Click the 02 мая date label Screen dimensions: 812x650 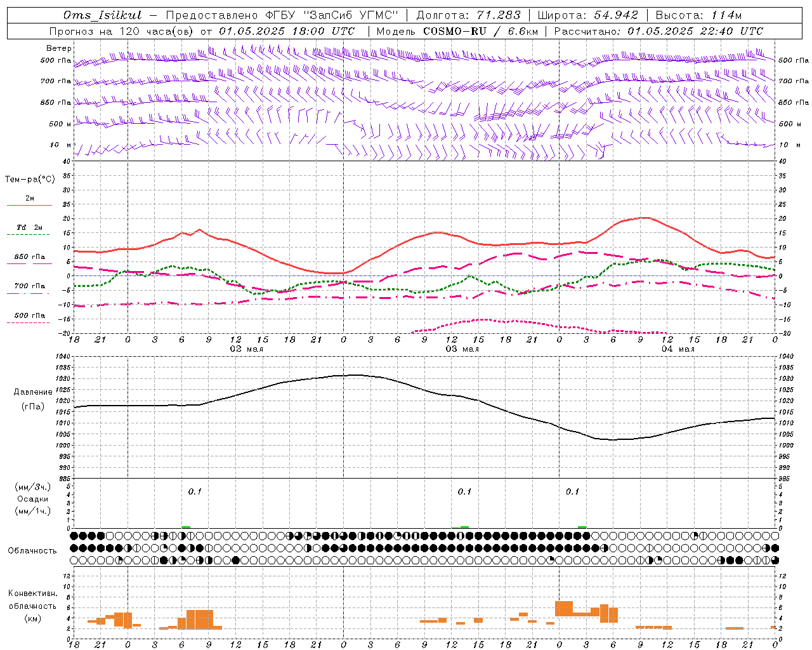click(246, 349)
